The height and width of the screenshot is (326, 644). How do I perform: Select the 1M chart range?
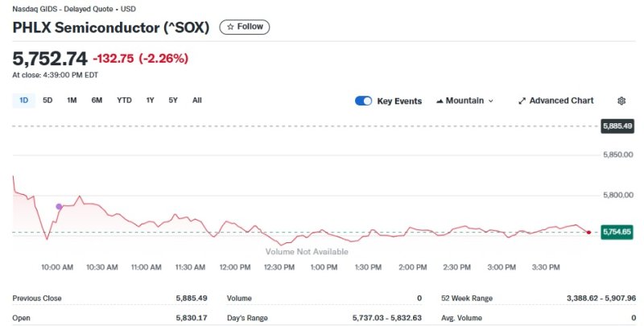72,101
